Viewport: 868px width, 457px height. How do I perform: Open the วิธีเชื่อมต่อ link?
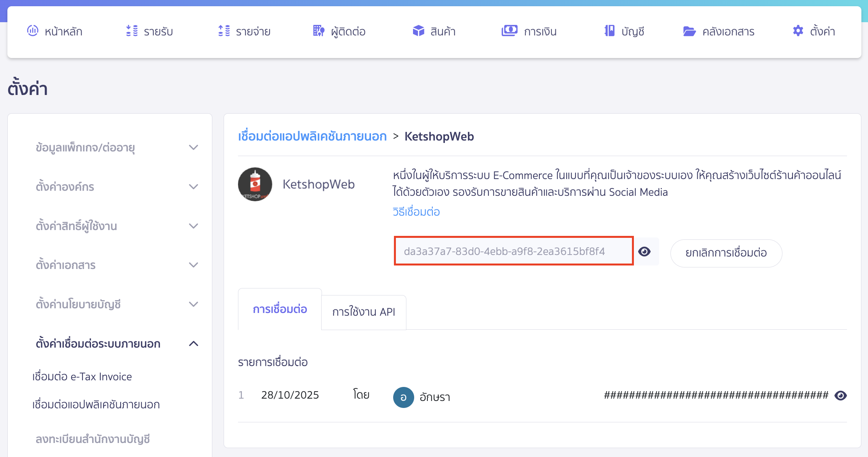[x=416, y=211]
